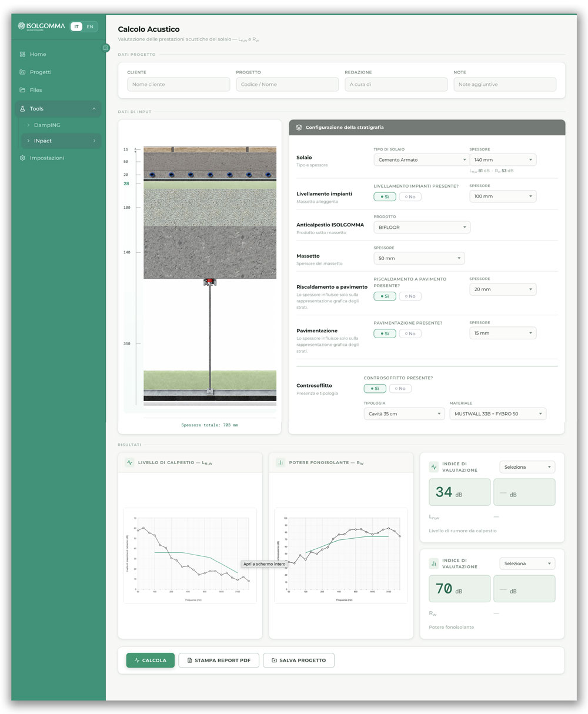Screen dimensions: 588x714
Task: Click the bar chart icon beside Potere fonoisolante
Action: (280, 462)
